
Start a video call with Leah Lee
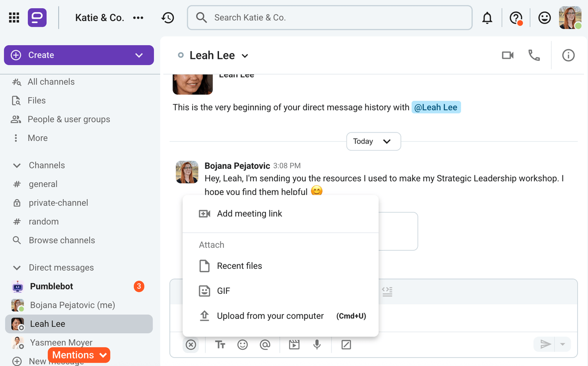pos(508,55)
